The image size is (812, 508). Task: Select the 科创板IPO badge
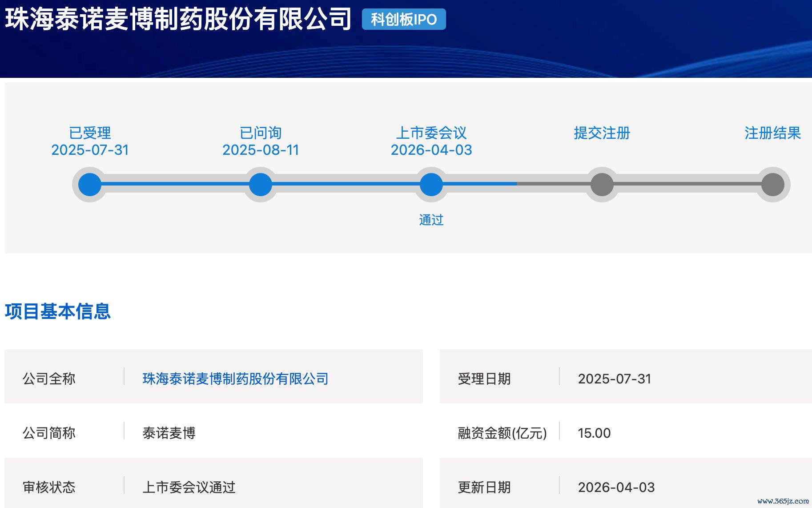404,20
